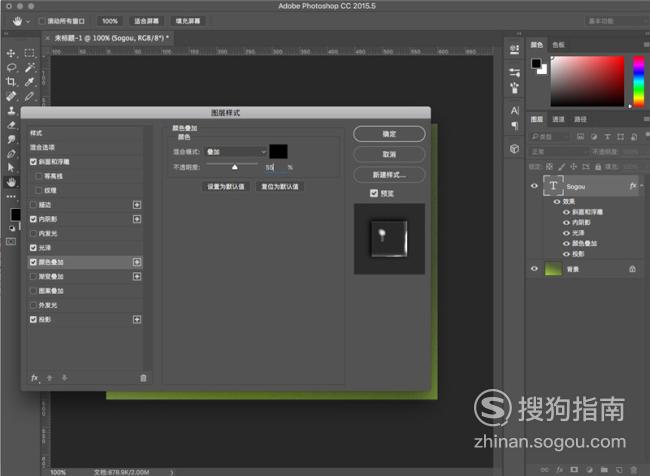Open the Paragraph panel icon
Viewport: 650px width, 476px height.
point(514,126)
